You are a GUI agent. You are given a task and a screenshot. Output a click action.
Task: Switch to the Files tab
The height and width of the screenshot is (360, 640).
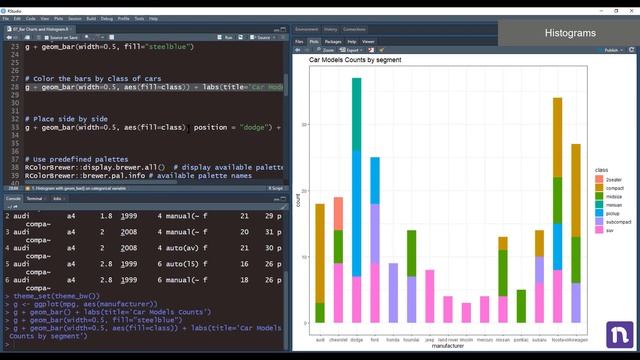(x=299, y=42)
